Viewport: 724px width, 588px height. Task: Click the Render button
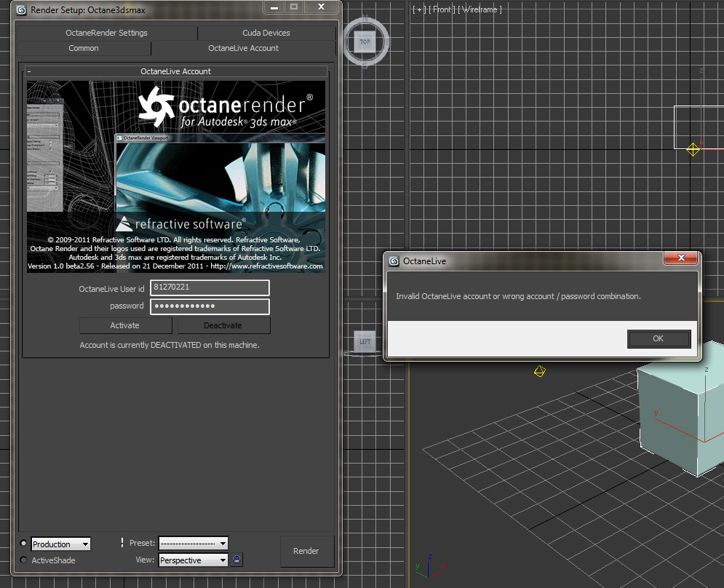click(306, 551)
